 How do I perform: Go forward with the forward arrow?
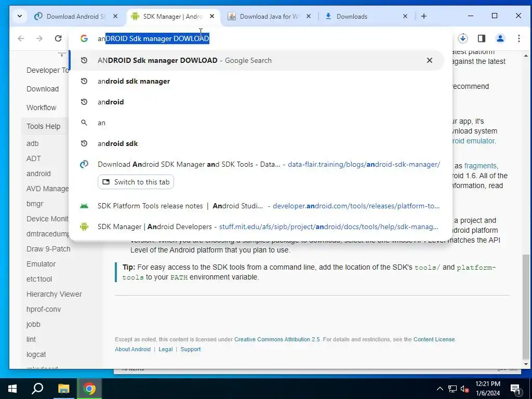coord(39,38)
